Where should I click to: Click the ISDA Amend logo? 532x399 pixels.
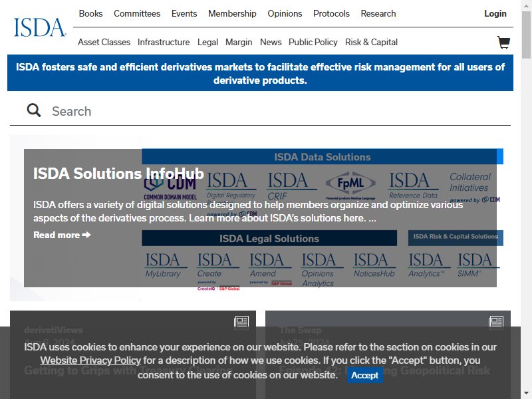pos(271,269)
